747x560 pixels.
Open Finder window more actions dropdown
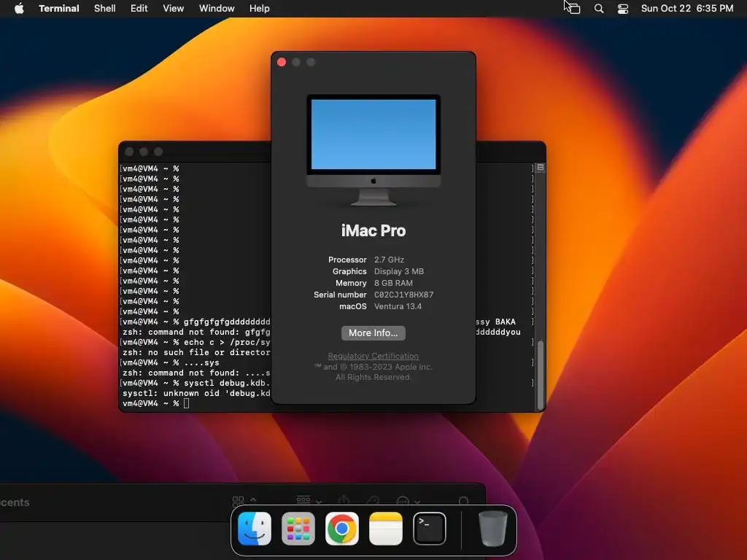[409, 501]
